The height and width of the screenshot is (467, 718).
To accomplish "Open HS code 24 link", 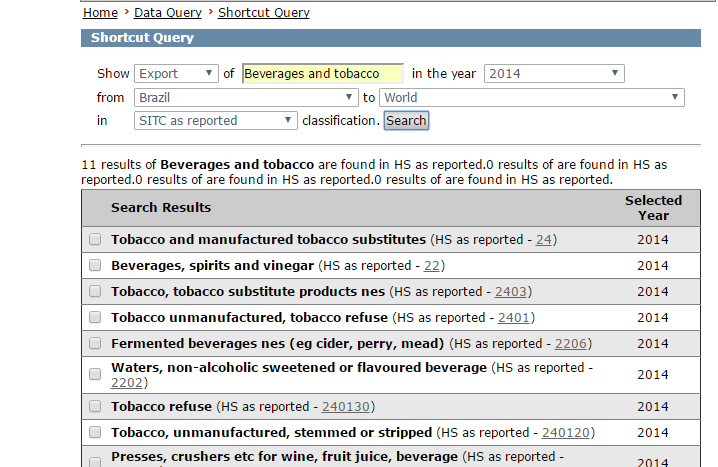I will [544, 240].
